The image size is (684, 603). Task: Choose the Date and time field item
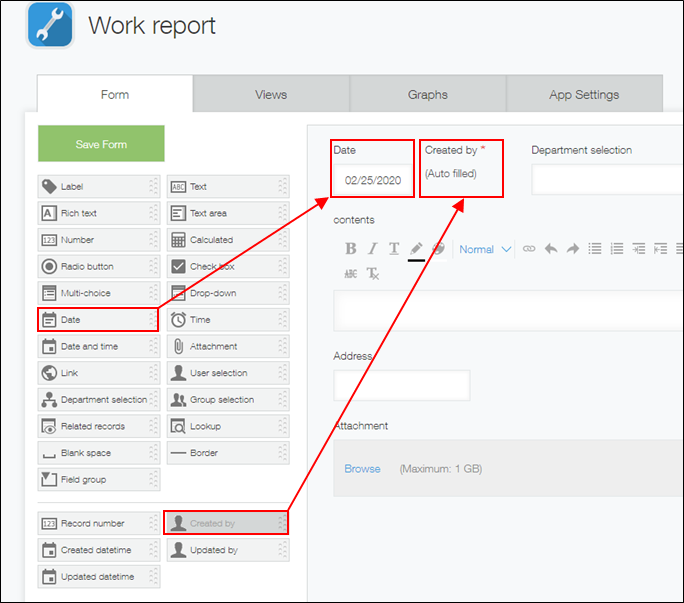(99, 346)
